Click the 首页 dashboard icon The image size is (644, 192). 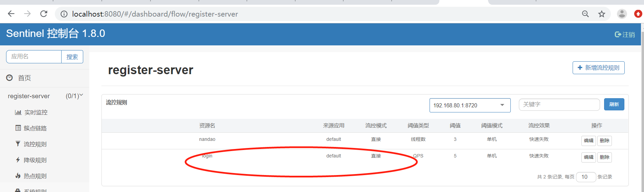click(x=9, y=78)
